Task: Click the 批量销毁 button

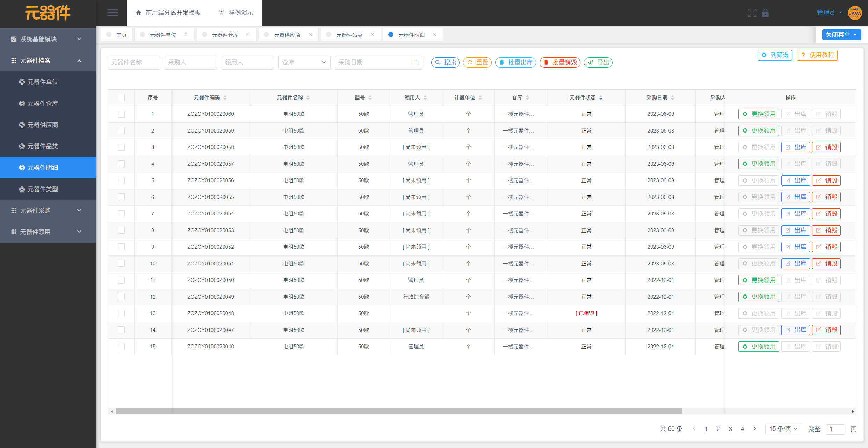Action: point(560,63)
